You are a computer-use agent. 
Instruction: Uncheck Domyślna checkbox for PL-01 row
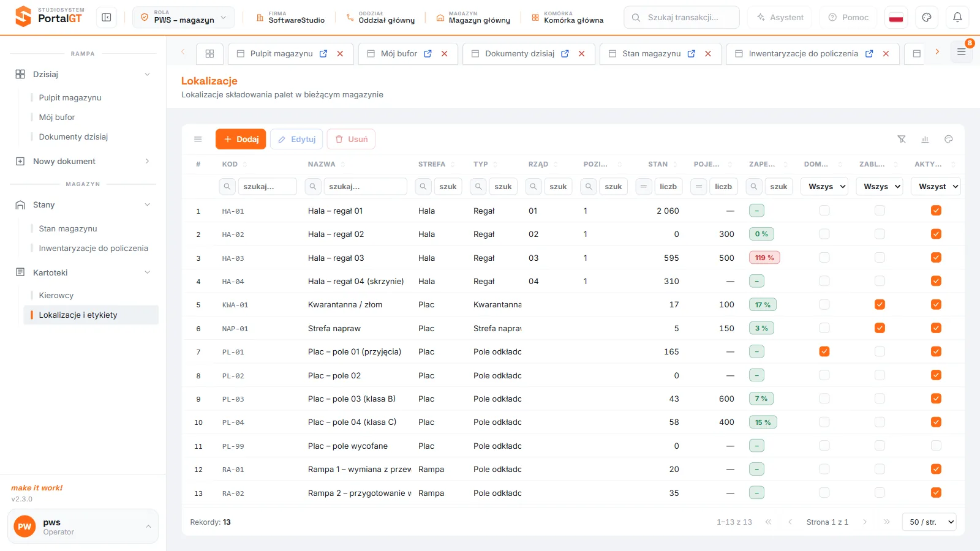[824, 351]
